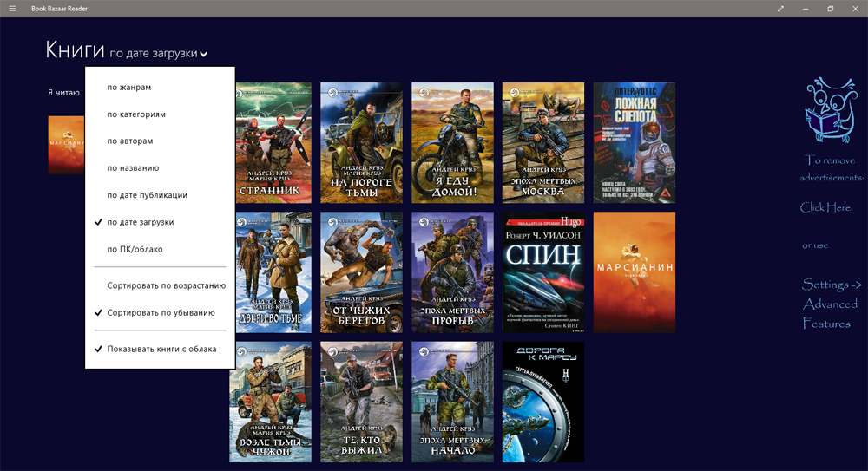This screenshot has width=868, height=471.
Task: Open 'Двери во тьме' book cover
Action: coord(273,272)
